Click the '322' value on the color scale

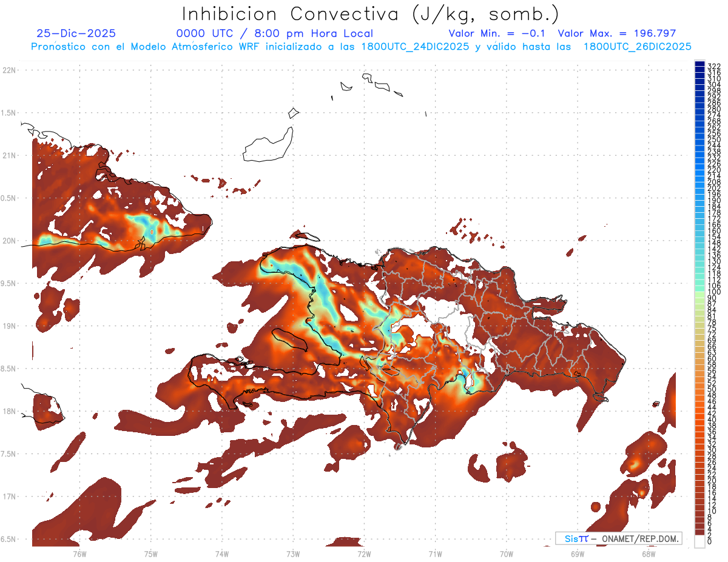coord(713,65)
